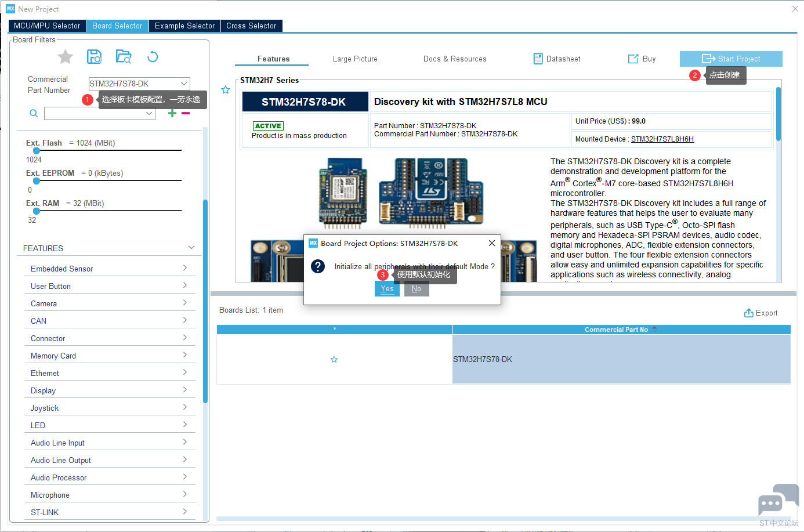The image size is (804, 532).
Task: Open the Docs & Resources tab
Action: [455, 59]
